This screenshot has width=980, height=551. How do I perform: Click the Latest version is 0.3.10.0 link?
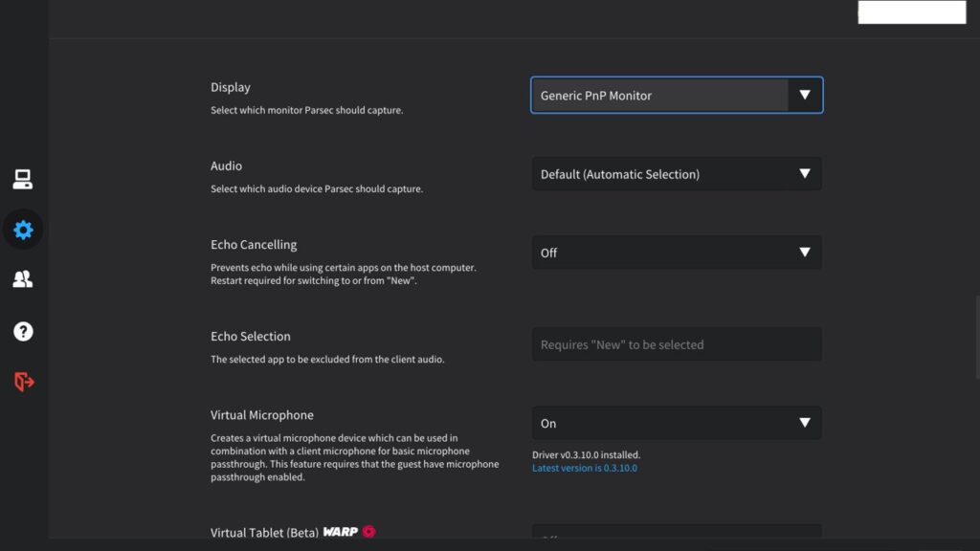coord(585,468)
